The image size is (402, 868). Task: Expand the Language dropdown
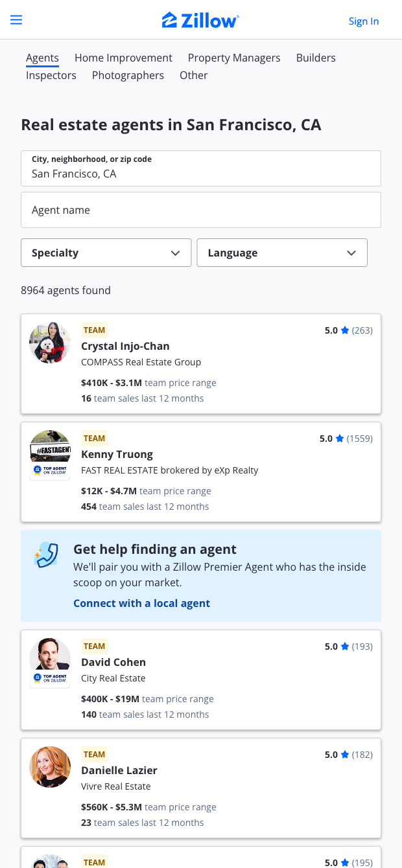282,253
